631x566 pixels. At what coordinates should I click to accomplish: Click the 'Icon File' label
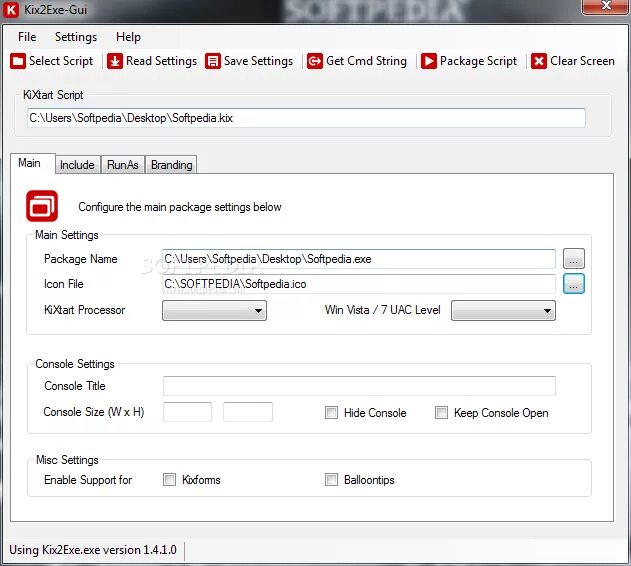click(64, 284)
